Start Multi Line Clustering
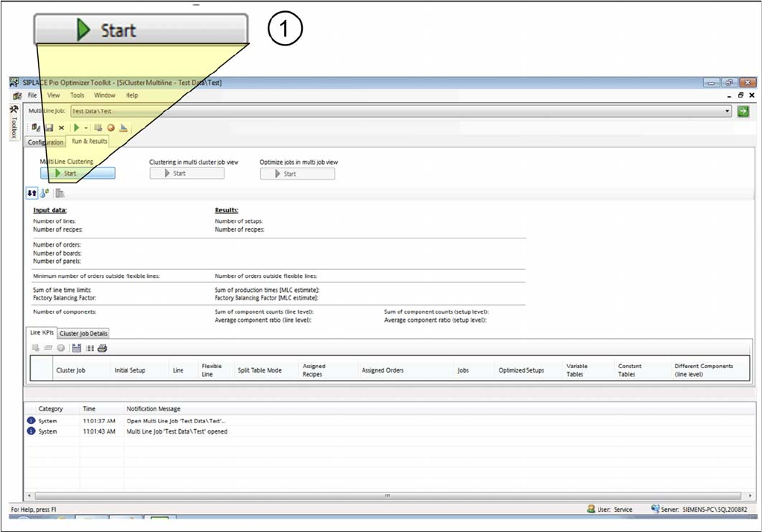Image resolution: width=762 pixels, height=532 pixels. (x=78, y=173)
